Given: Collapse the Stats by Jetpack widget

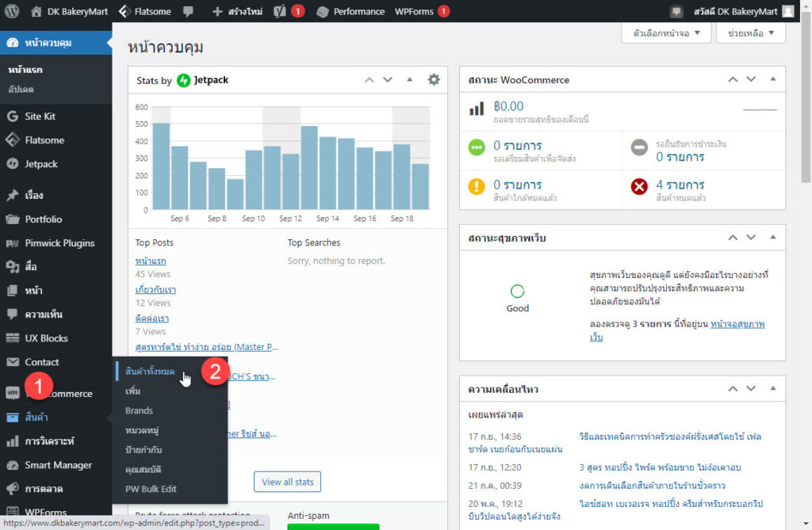Looking at the screenshot, I should 410,80.
